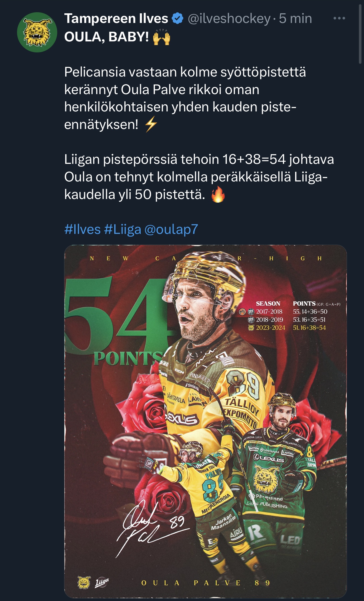Viewport: 364px width, 601px height.
Task: Open the 5 min timestamp
Action: pyautogui.click(x=295, y=19)
